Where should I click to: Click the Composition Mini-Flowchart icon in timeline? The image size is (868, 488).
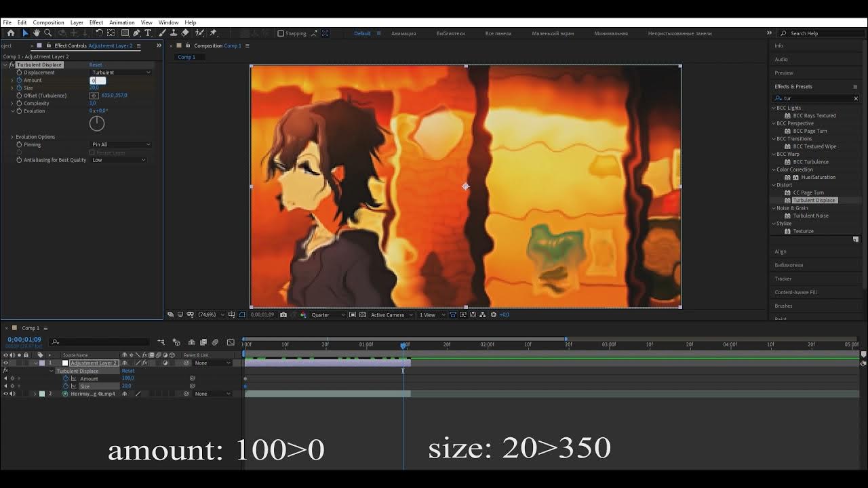pyautogui.click(x=161, y=342)
